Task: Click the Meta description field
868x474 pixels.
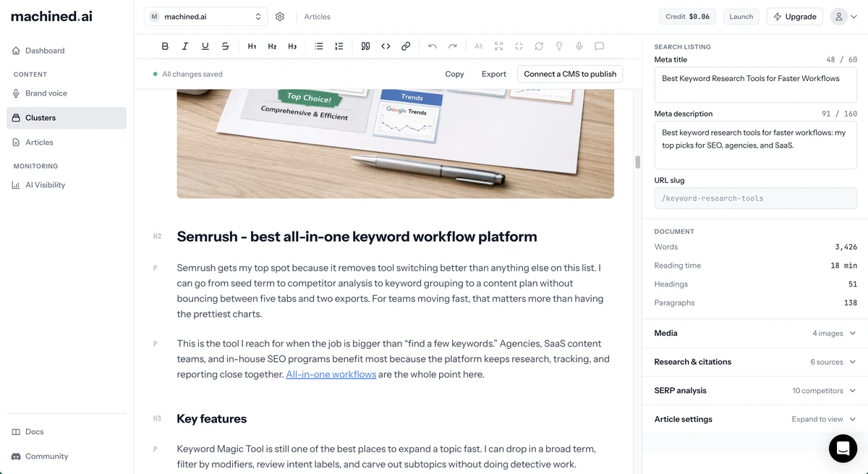Action: pos(755,145)
